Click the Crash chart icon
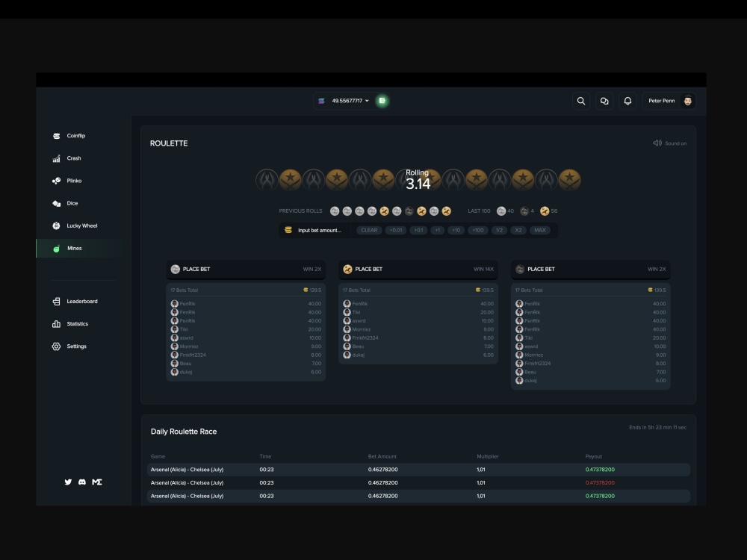The height and width of the screenshot is (560, 747). pos(56,158)
